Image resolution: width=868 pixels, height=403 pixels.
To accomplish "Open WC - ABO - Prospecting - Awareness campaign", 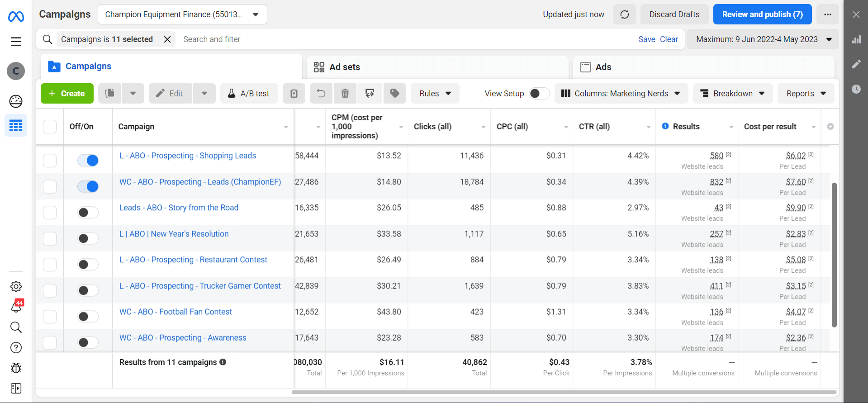I will coord(183,338).
